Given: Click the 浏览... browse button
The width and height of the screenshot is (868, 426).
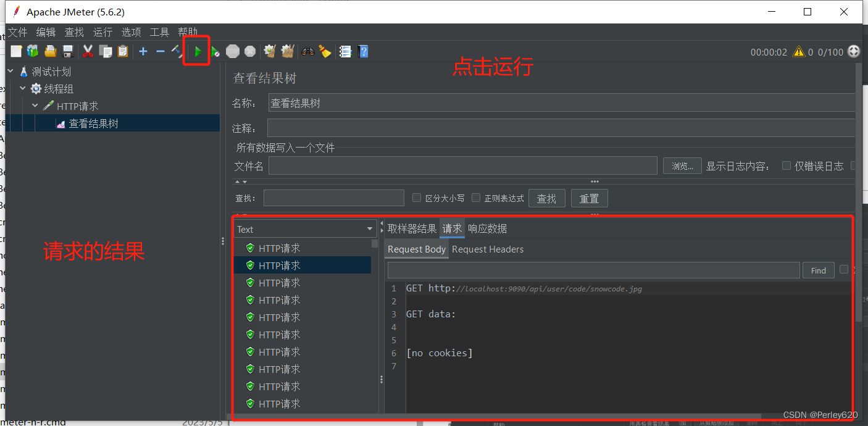Looking at the screenshot, I should tap(682, 165).
